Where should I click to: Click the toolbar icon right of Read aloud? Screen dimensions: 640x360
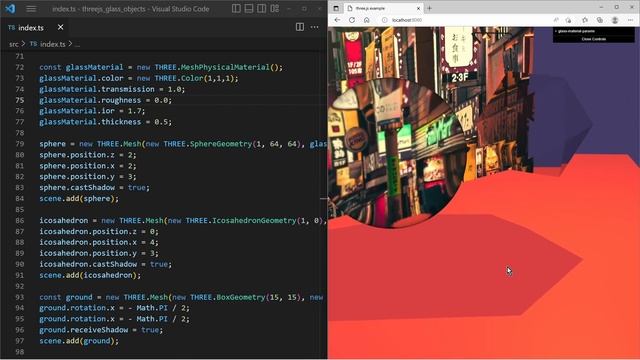569,20
